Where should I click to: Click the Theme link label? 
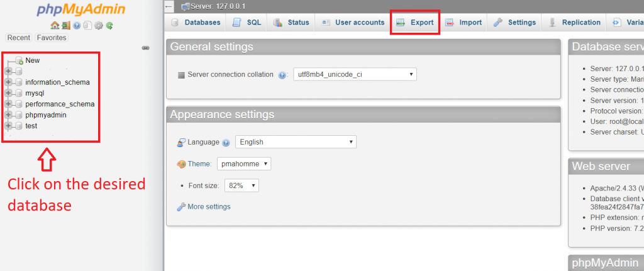coord(199,164)
